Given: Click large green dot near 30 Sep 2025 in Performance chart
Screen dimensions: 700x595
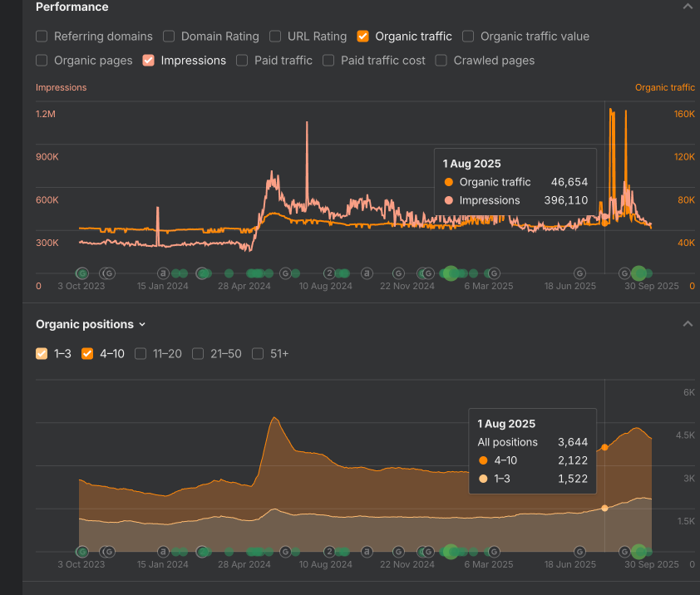Looking at the screenshot, I should (x=638, y=273).
